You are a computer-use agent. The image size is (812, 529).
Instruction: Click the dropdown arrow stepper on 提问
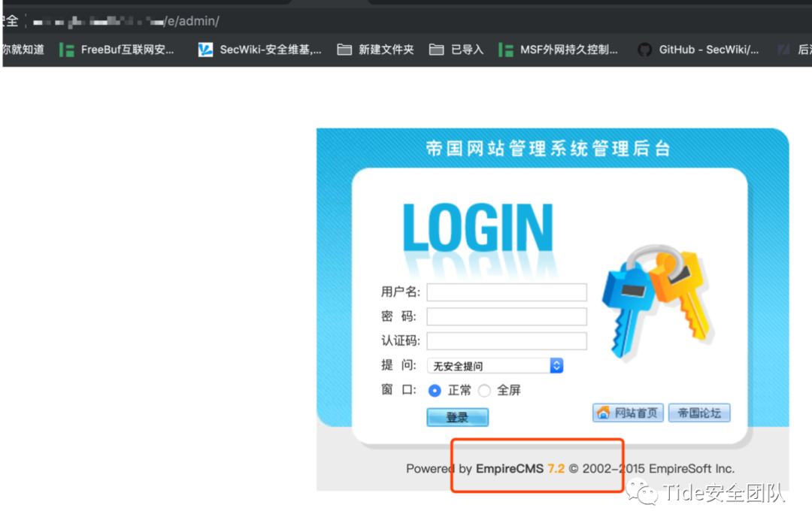pos(556,366)
